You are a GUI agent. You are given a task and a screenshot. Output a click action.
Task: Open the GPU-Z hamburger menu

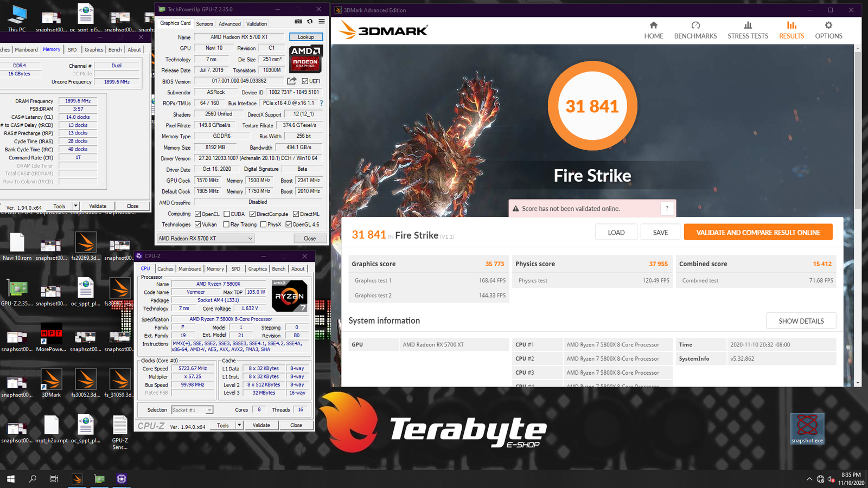pos(322,22)
